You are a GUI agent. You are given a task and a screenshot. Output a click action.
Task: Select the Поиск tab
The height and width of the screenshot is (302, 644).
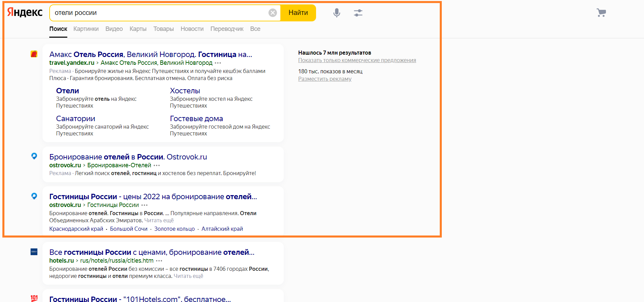[58, 29]
